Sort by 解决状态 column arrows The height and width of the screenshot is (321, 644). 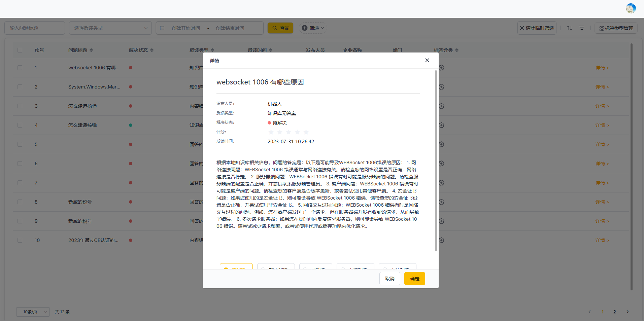click(152, 50)
